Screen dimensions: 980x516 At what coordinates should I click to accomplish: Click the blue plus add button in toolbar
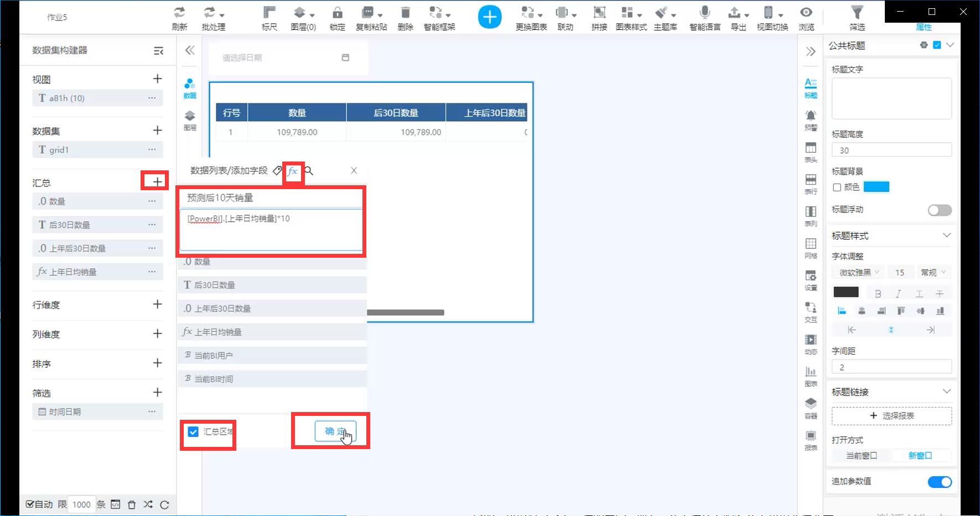(x=490, y=17)
